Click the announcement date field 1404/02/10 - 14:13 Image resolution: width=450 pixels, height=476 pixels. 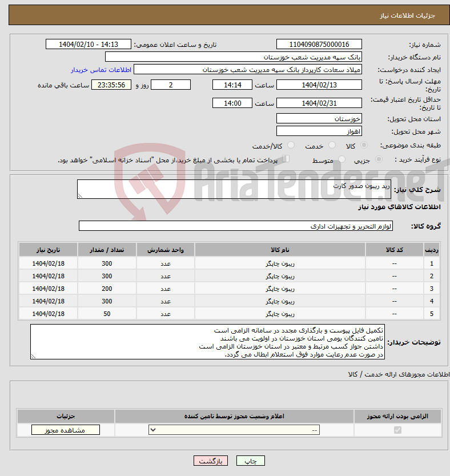(x=89, y=45)
